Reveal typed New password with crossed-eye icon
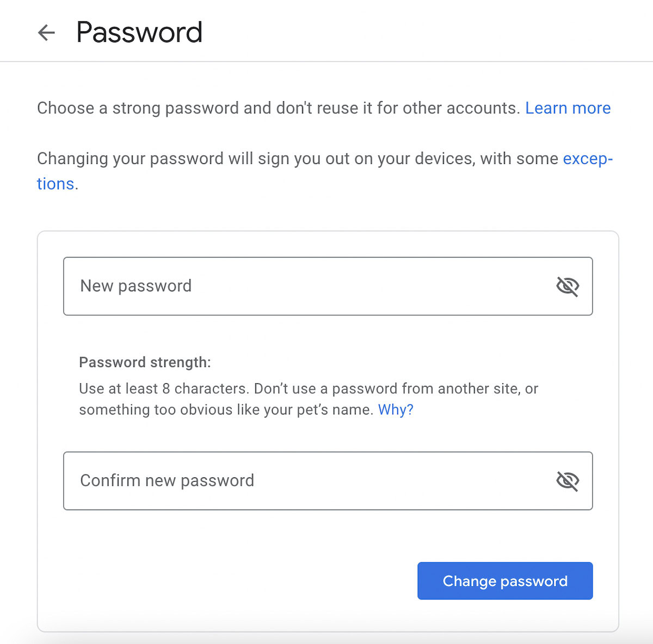 pos(567,286)
